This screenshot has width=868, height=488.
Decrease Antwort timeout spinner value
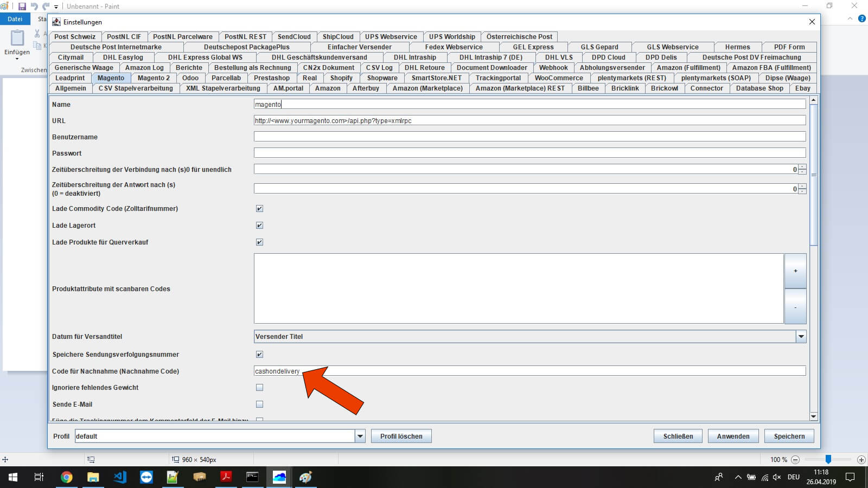(802, 191)
